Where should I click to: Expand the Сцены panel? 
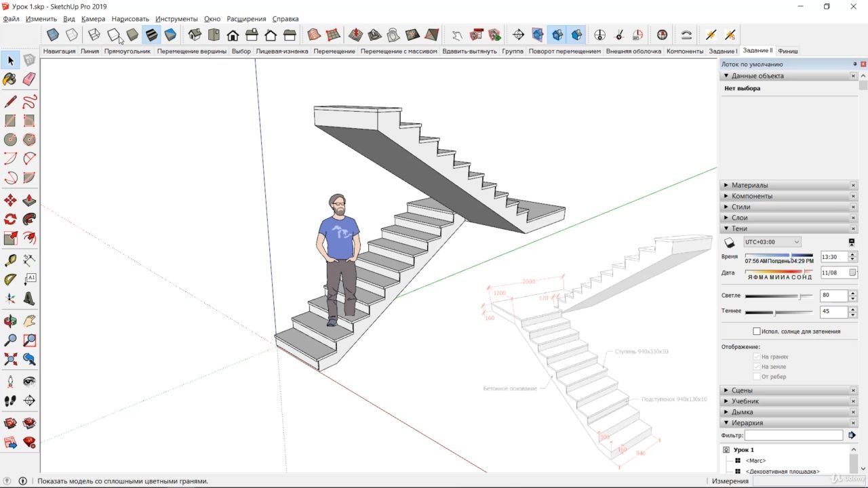point(726,390)
